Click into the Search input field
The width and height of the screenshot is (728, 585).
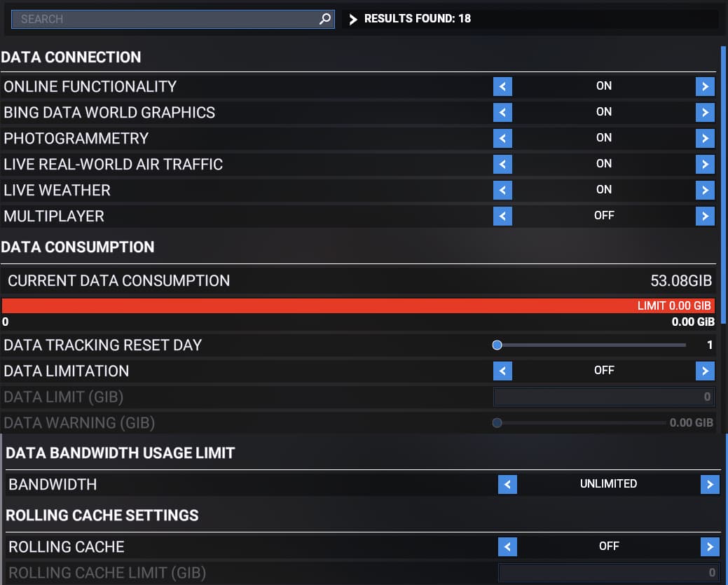click(165, 20)
